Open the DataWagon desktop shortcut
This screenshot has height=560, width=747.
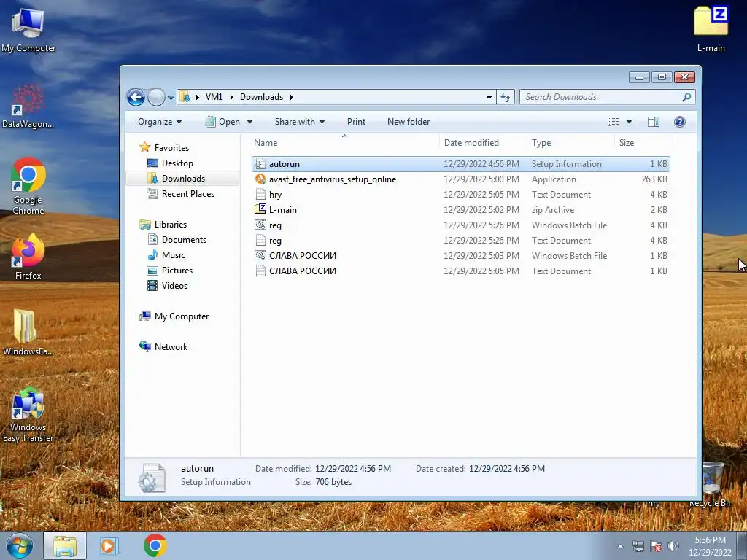28,106
